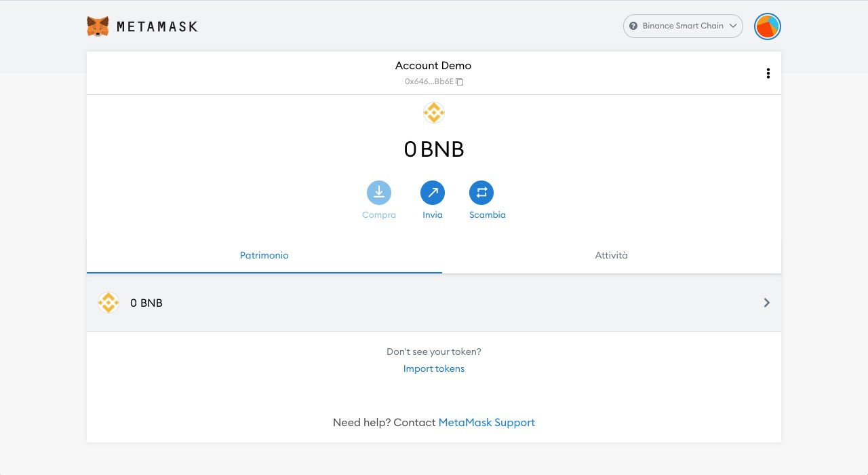
Task: Open the account avatar menu
Action: [768, 26]
